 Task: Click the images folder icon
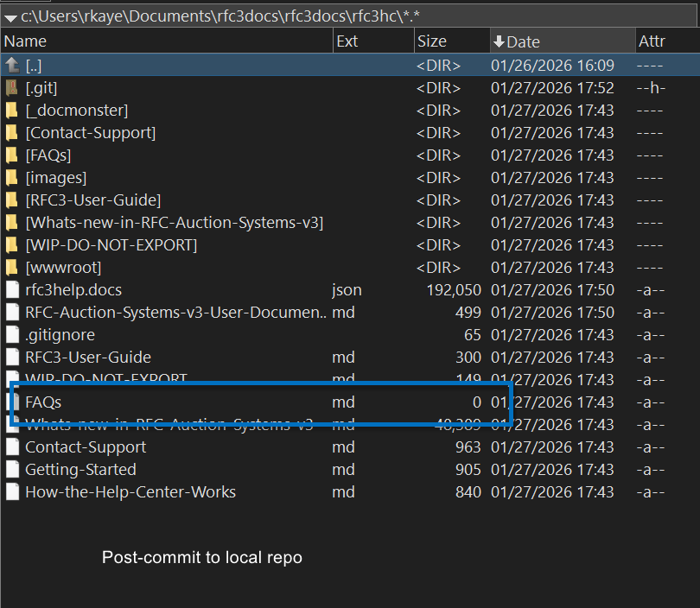click(x=11, y=178)
